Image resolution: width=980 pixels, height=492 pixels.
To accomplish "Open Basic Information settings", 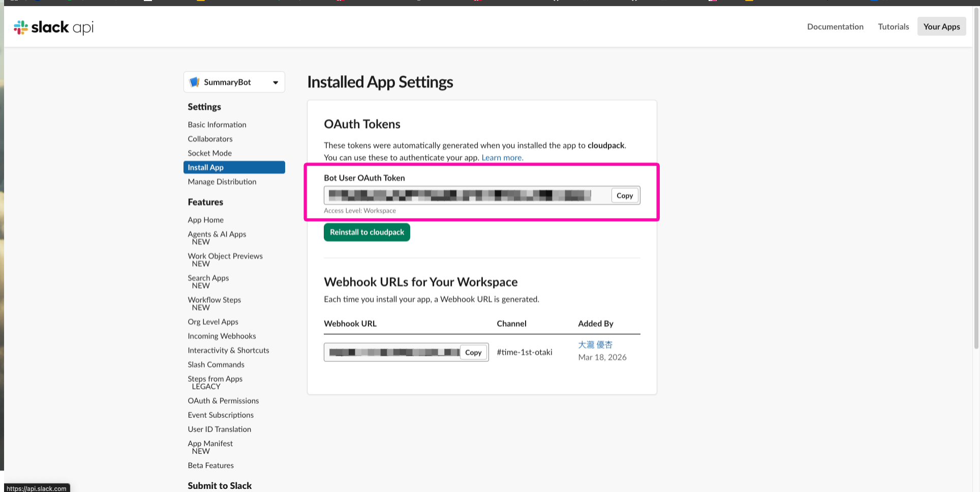I will point(217,125).
